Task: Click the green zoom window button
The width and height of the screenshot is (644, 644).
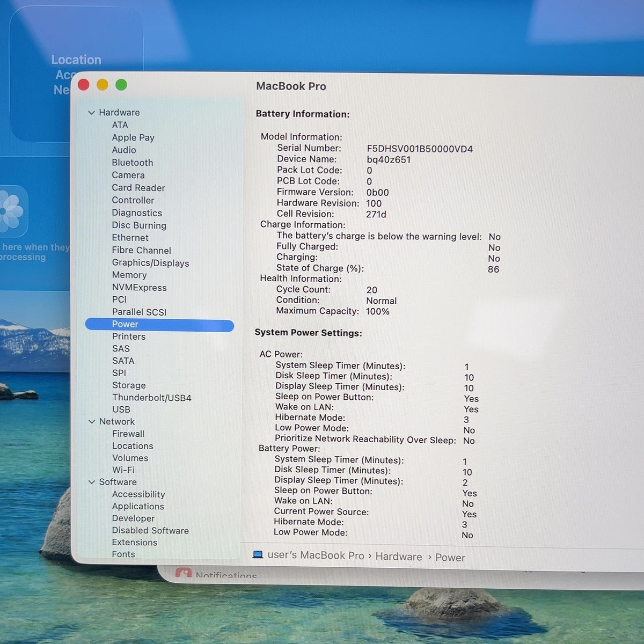Action: [121, 85]
